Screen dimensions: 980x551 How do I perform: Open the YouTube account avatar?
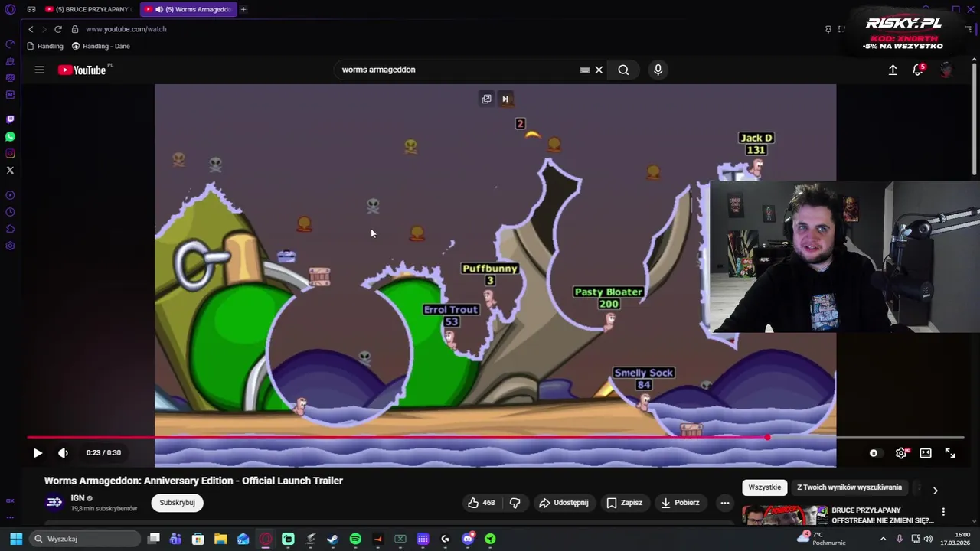946,70
